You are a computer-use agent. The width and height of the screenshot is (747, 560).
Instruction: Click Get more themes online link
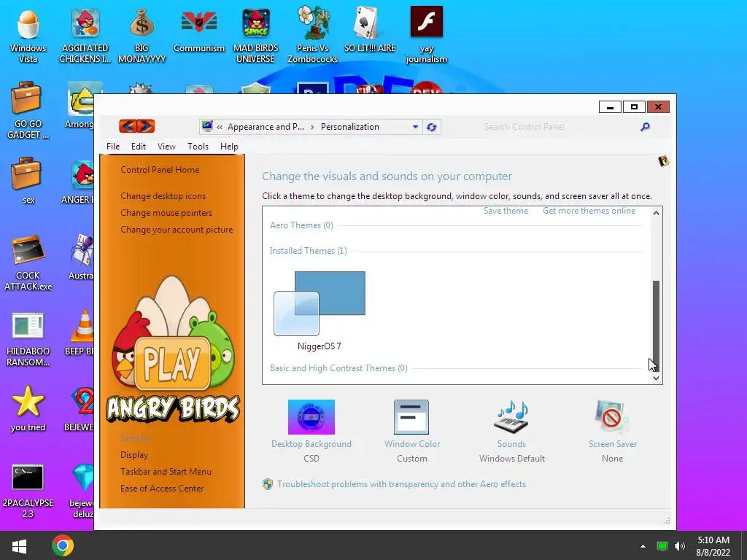[x=589, y=211]
